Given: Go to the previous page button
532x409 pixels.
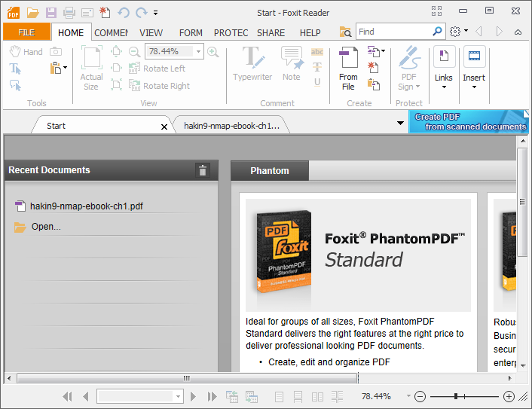Looking at the screenshot, I should [x=85, y=396].
